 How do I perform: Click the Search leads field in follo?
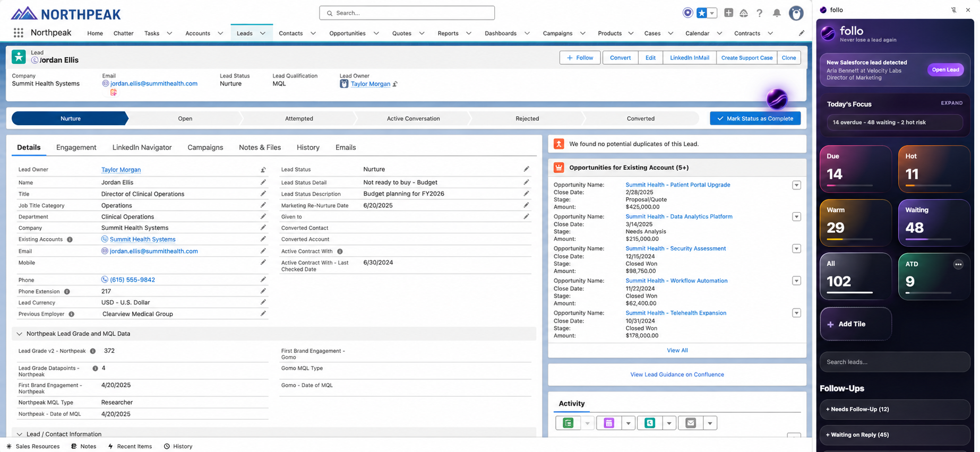pyautogui.click(x=895, y=362)
